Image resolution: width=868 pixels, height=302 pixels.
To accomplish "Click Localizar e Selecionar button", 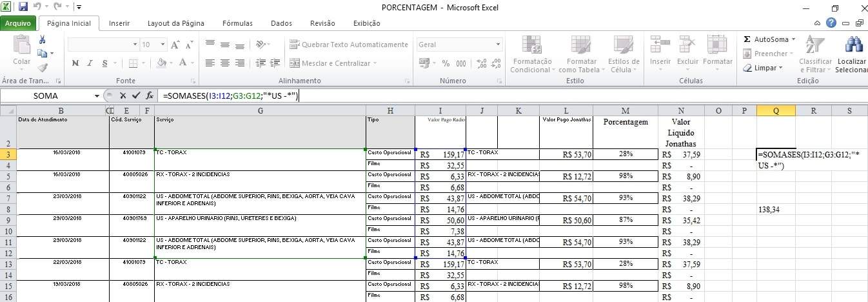I will (x=851, y=54).
